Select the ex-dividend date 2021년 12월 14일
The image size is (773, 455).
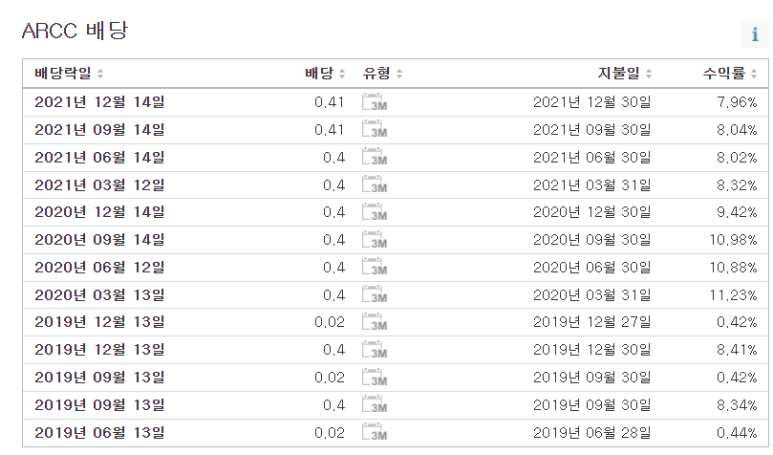coord(100,102)
